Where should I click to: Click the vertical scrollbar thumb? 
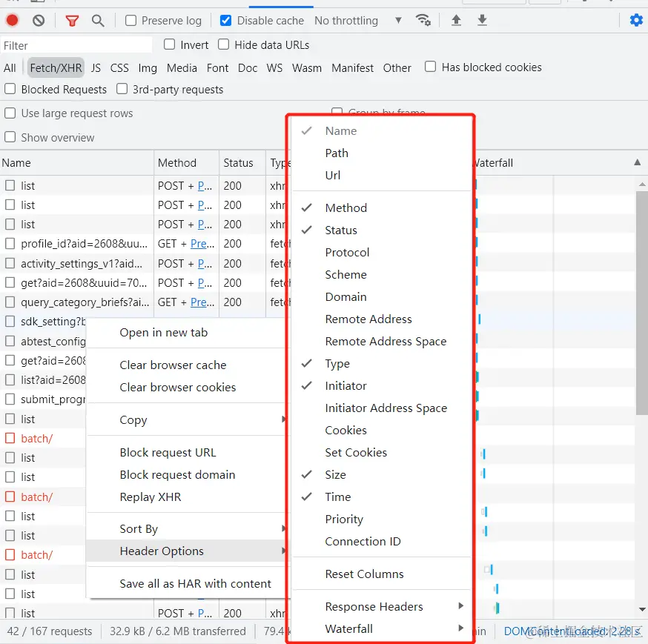coord(642,302)
